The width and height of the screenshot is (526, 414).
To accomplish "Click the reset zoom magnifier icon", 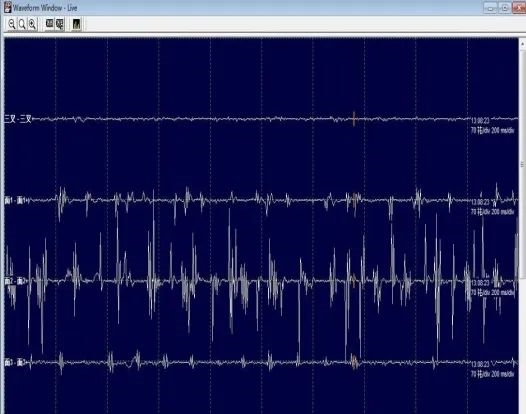I will tap(22, 24).
